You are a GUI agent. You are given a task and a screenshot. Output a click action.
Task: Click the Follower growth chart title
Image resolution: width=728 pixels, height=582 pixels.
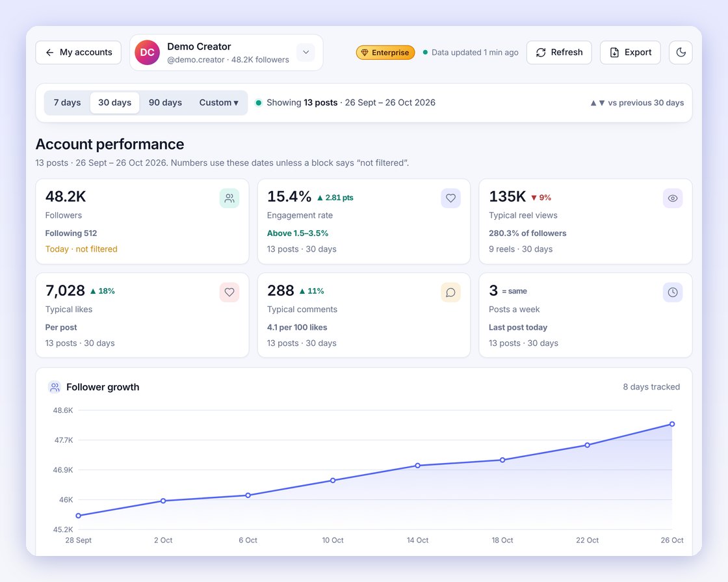pyautogui.click(x=103, y=387)
